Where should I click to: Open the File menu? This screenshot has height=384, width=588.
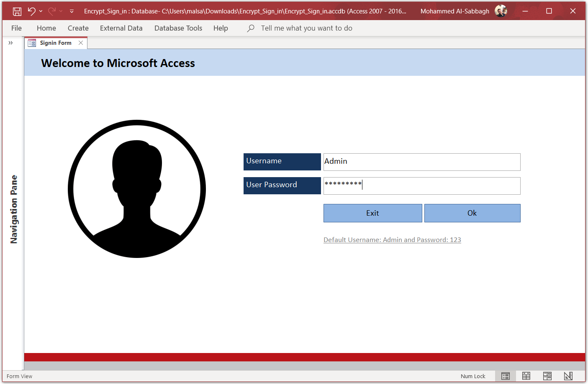point(17,28)
